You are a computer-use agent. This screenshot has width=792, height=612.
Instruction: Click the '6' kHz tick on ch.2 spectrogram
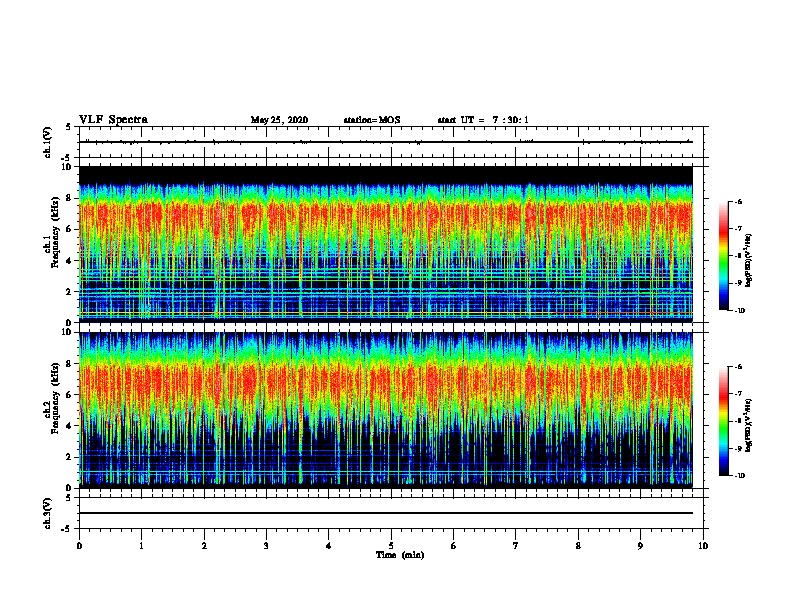tap(69, 395)
